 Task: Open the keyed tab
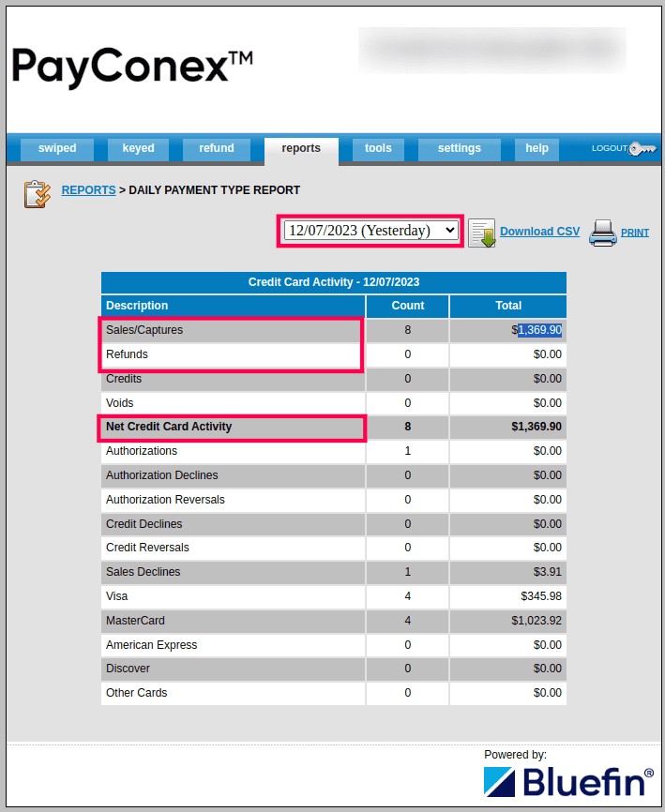(x=138, y=148)
